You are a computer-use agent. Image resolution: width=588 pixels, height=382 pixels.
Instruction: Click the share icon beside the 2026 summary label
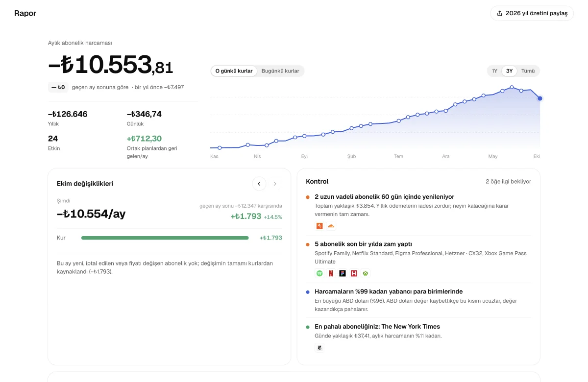click(x=500, y=13)
